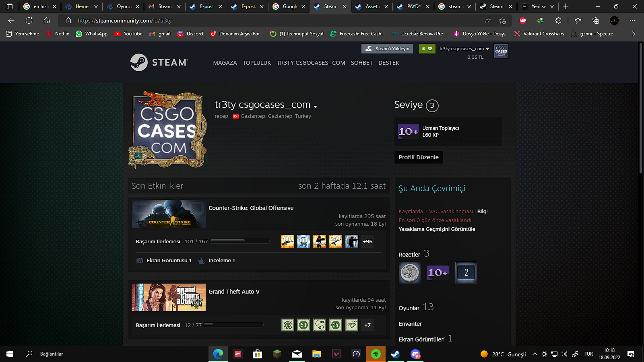Click the GTA V achievement progress bar

point(233,325)
